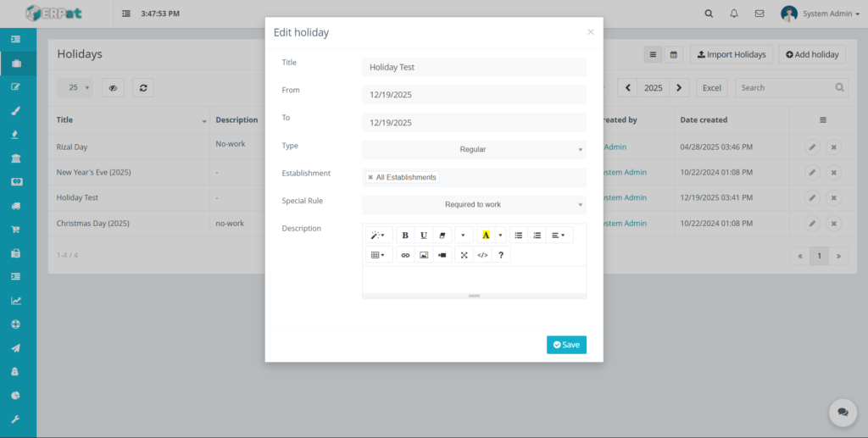Image resolution: width=868 pixels, height=438 pixels.
Task: Open the chat bubble widget
Action: [x=843, y=413]
